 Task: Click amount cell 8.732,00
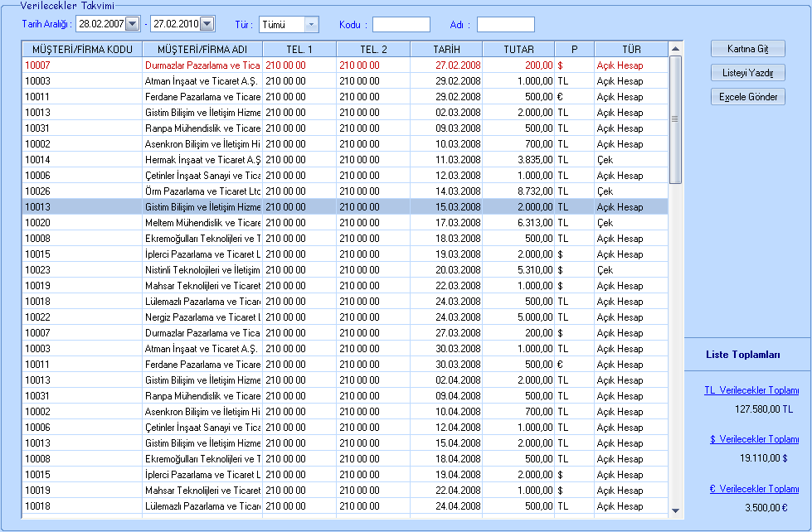tap(519, 191)
